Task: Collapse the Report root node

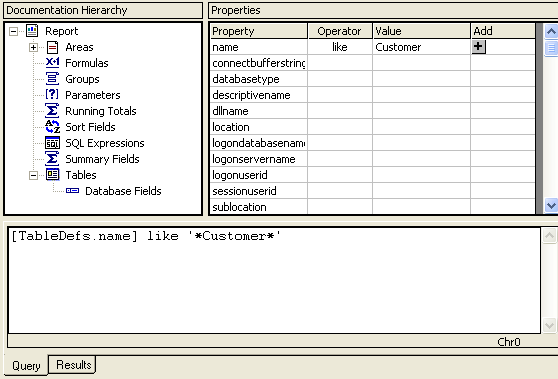Action: pyautogui.click(x=14, y=31)
